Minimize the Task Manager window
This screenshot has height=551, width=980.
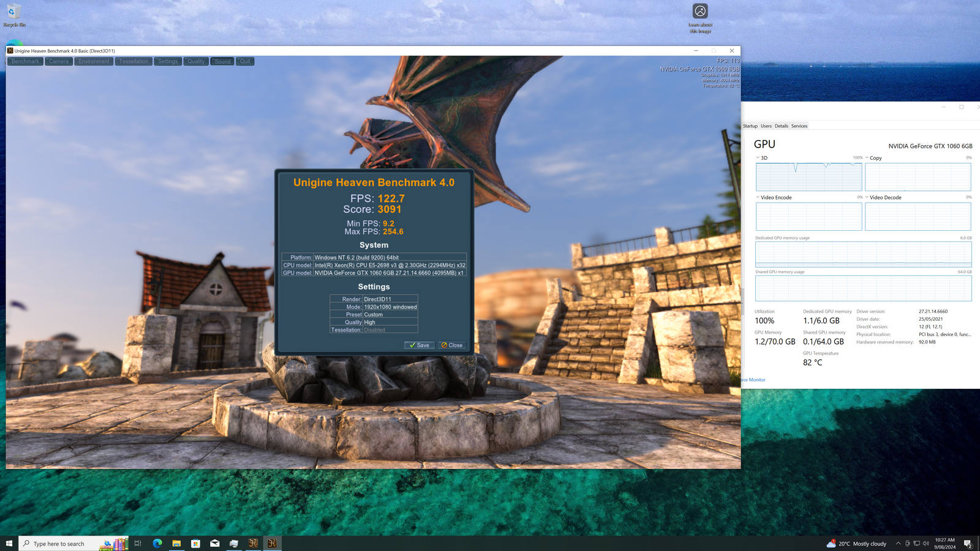[944, 107]
